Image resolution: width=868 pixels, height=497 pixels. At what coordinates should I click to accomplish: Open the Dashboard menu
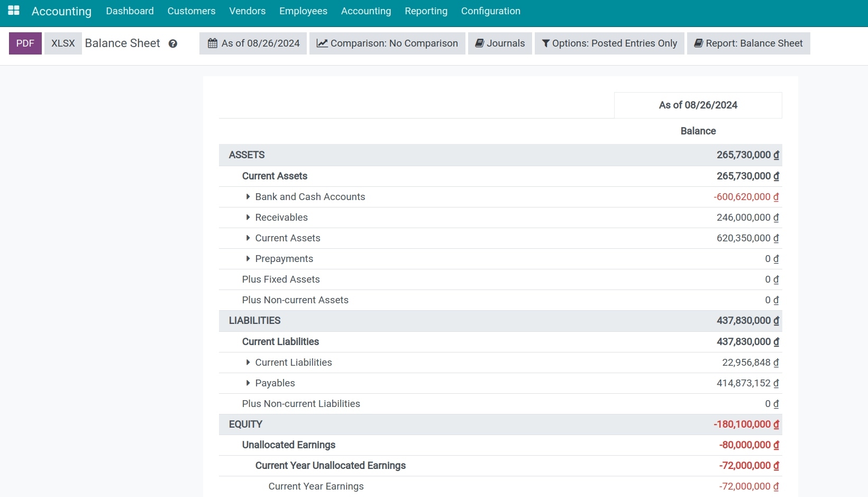[x=130, y=11]
